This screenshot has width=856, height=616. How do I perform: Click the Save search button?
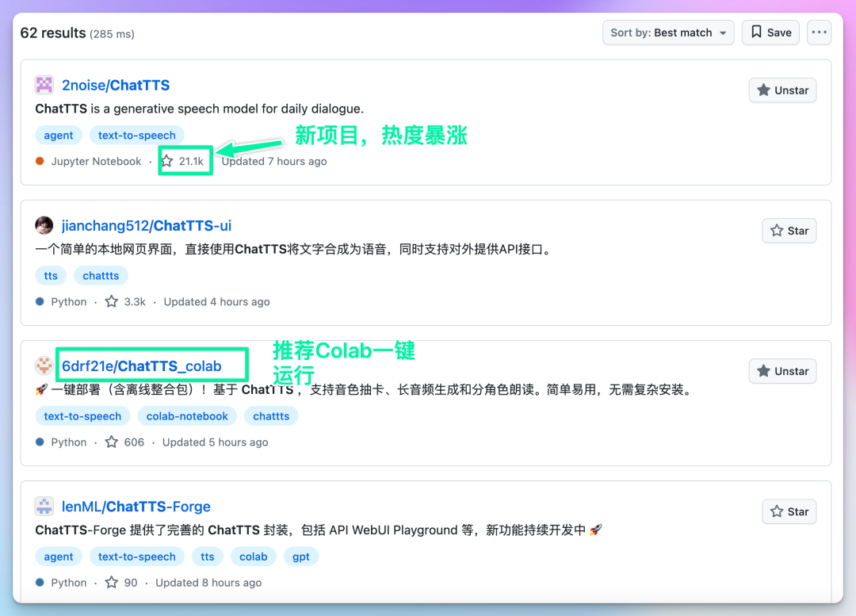tap(770, 33)
